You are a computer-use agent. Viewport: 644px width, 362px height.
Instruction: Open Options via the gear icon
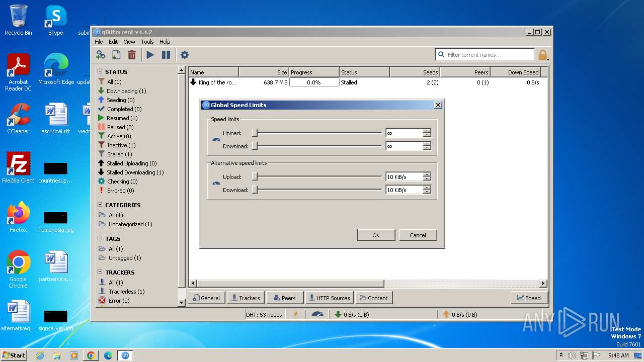[185, 55]
